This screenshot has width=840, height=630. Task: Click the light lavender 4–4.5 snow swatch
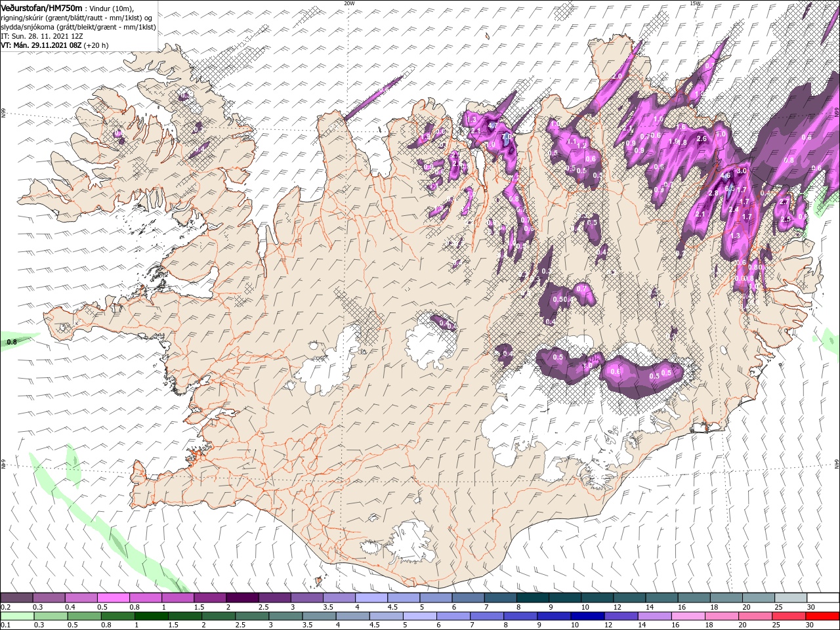(x=371, y=598)
